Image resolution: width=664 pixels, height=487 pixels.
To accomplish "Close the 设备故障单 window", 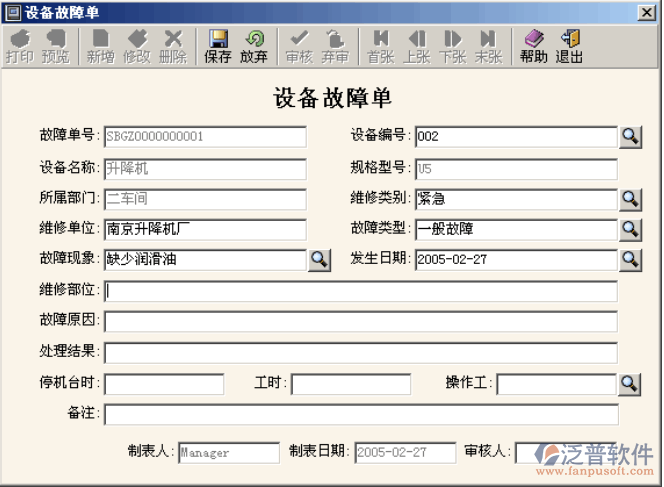I will pos(647,11).
